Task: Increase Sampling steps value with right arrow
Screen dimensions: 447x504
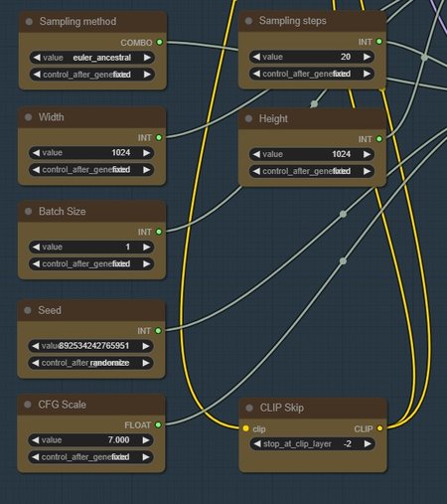Action: 367,57
